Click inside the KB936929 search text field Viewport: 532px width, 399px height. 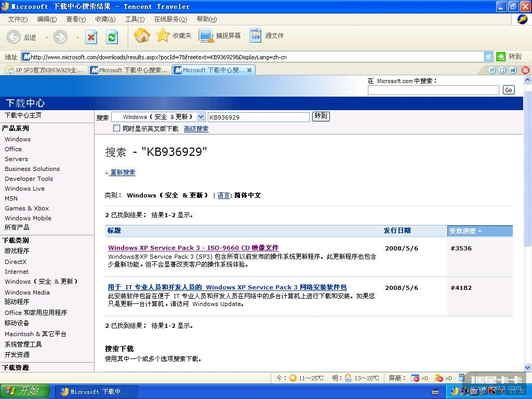click(x=259, y=117)
